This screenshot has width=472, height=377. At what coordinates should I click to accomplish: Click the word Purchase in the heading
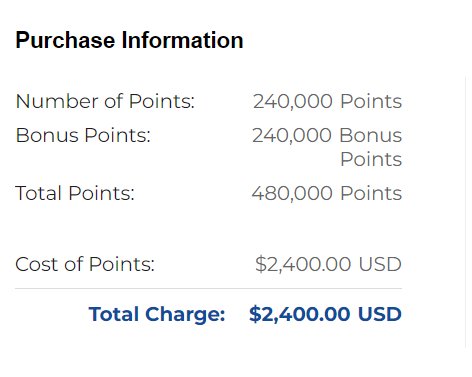click(65, 40)
